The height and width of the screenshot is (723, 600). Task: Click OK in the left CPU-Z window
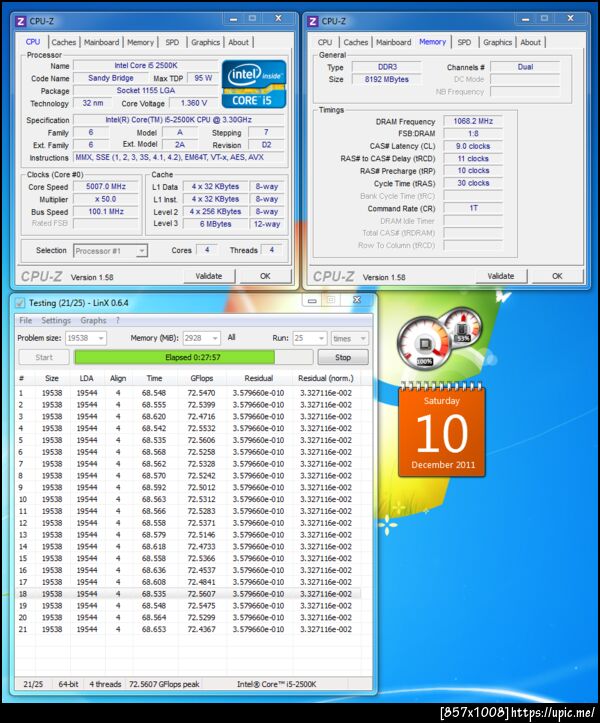click(265, 276)
